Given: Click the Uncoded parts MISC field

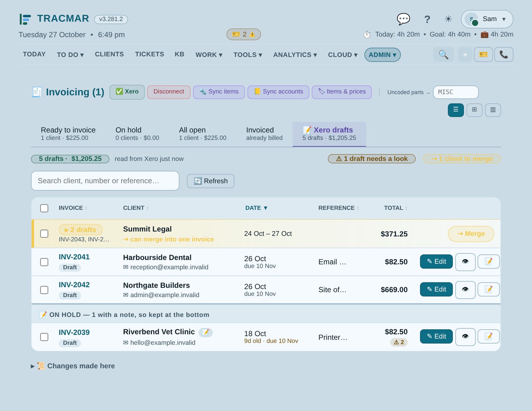Looking at the screenshot, I should tap(456, 92).
